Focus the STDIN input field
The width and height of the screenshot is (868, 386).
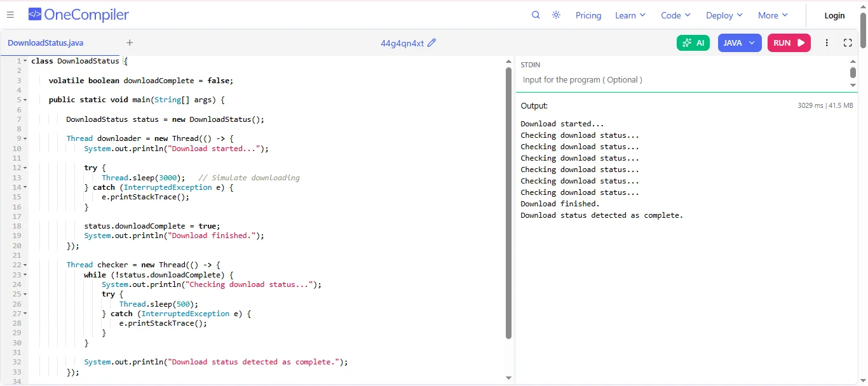point(684,80)
